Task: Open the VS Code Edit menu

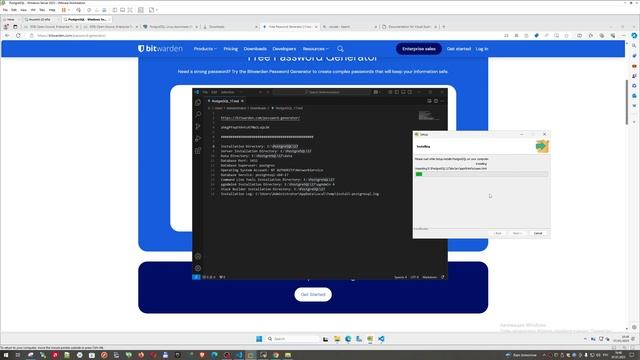Action: (x=214, y=92)
